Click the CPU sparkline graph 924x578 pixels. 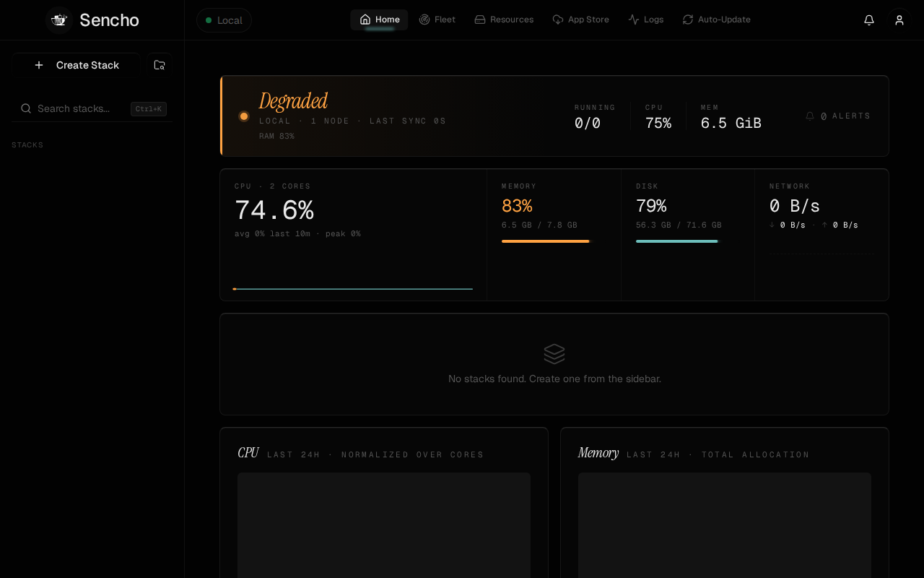tap(353, 288)
